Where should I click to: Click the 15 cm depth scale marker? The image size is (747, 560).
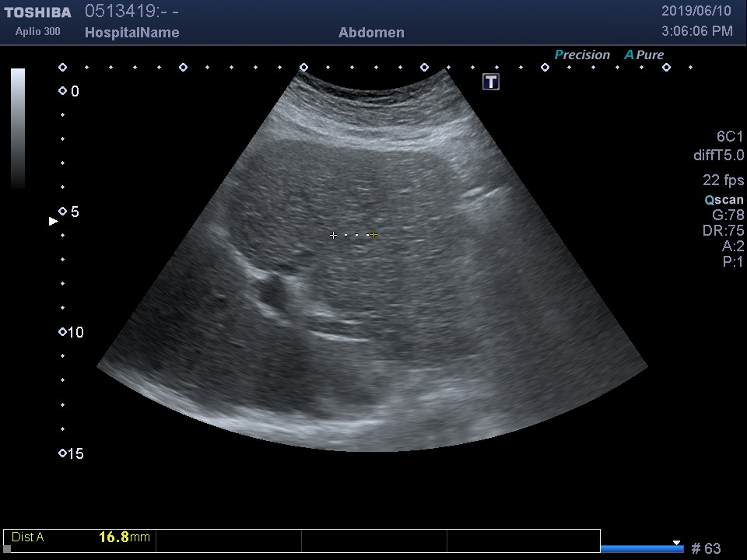tap(63, 453)
